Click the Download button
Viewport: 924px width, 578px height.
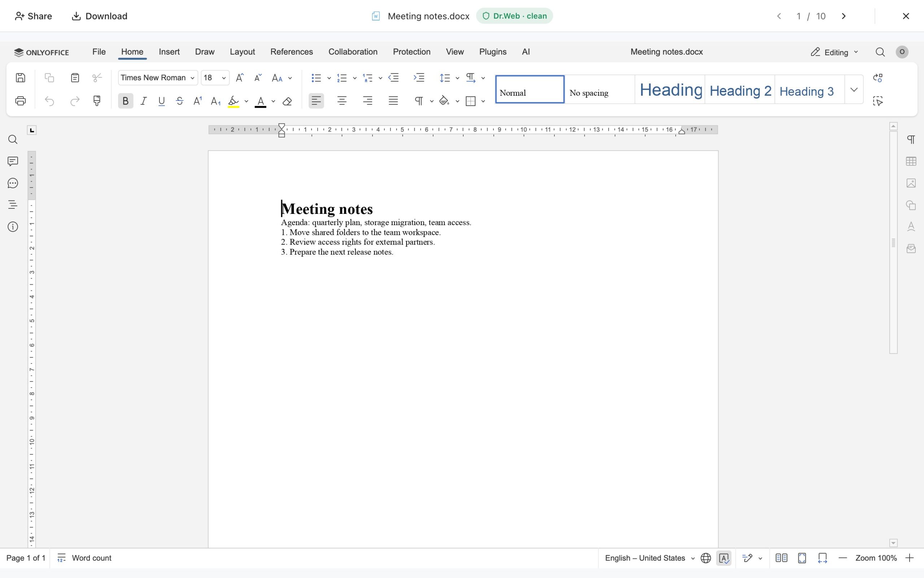[x=100, y=16]
